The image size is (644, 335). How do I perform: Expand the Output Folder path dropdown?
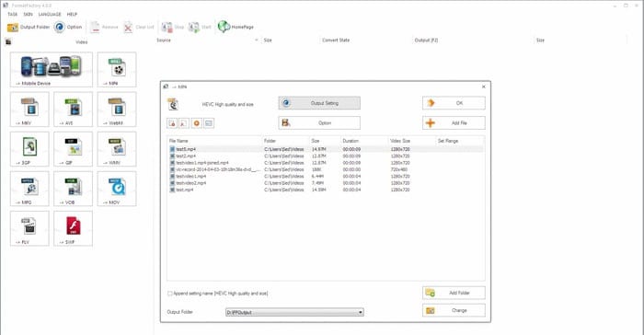361,312
